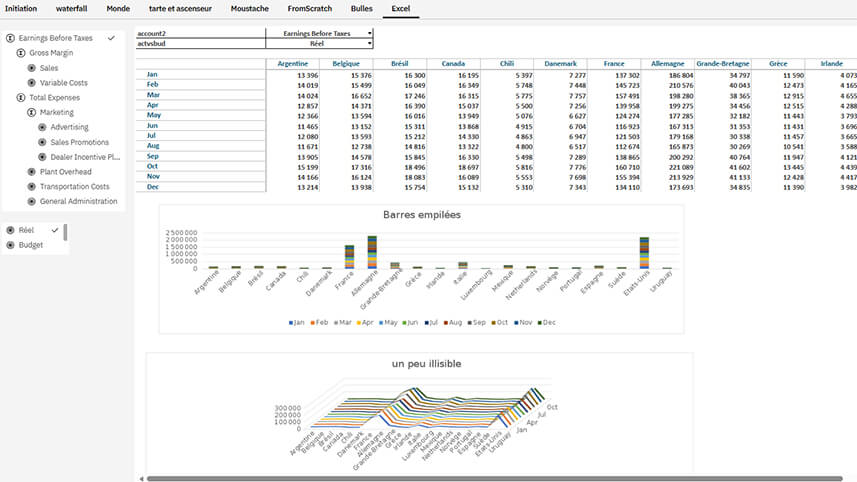Open the Initiation tab

pyautogui.click(x=21, y=9)
